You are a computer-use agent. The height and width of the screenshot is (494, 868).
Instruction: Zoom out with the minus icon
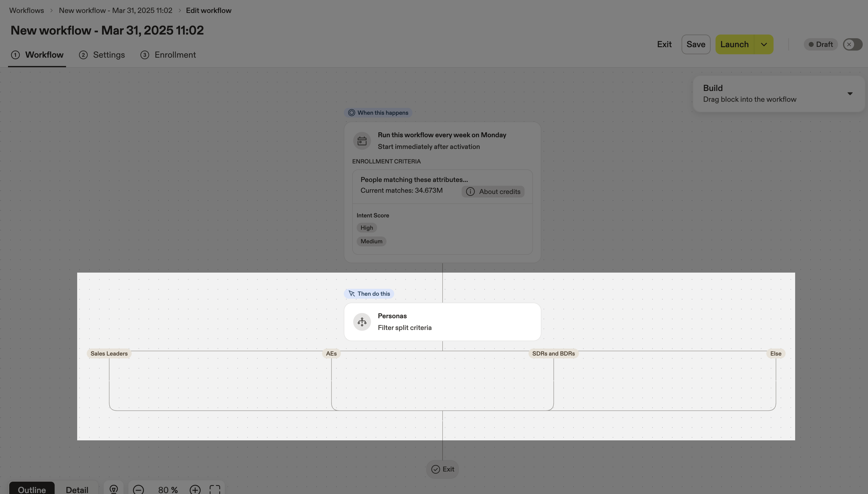point(138,489)
